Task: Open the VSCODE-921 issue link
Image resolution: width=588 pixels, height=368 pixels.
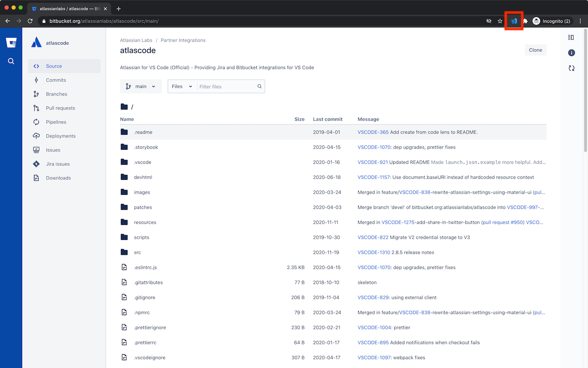Action: 373,162
